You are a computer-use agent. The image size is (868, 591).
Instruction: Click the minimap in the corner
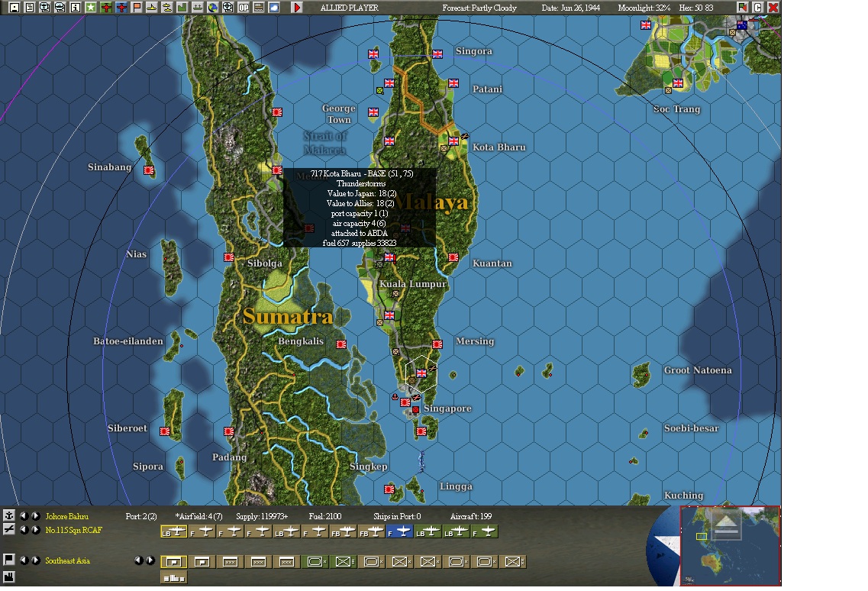[730, 546]
